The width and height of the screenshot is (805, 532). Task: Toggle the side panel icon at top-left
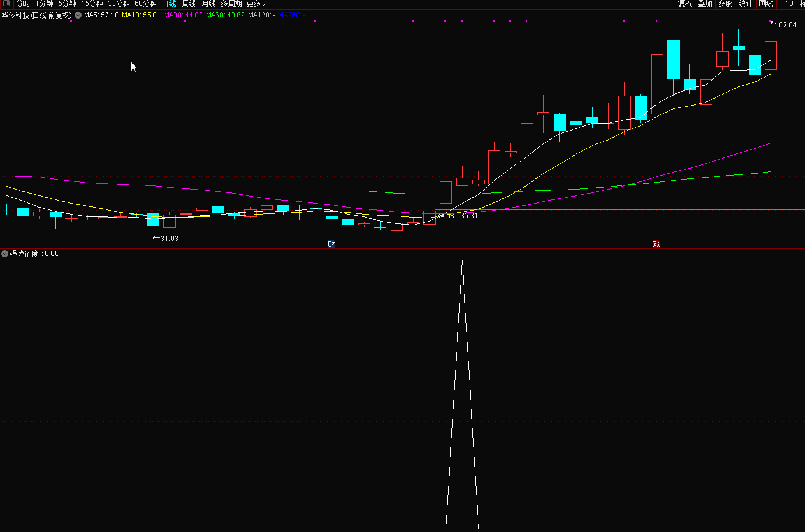coord(6,3)
